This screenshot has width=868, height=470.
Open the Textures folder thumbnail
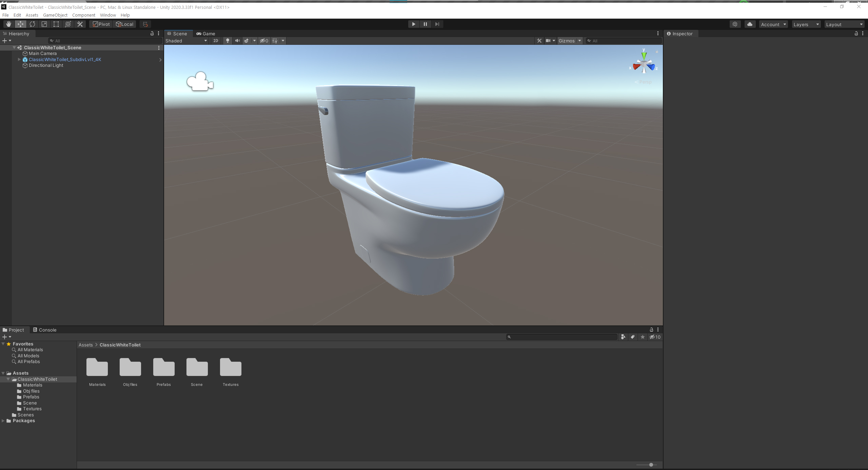[231, 368]
